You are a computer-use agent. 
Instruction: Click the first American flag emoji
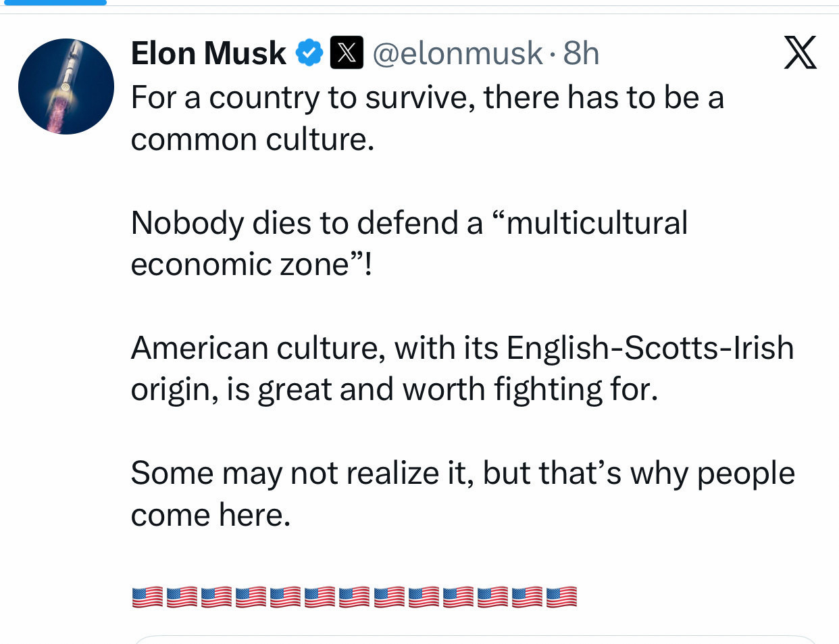coord(147,597)
